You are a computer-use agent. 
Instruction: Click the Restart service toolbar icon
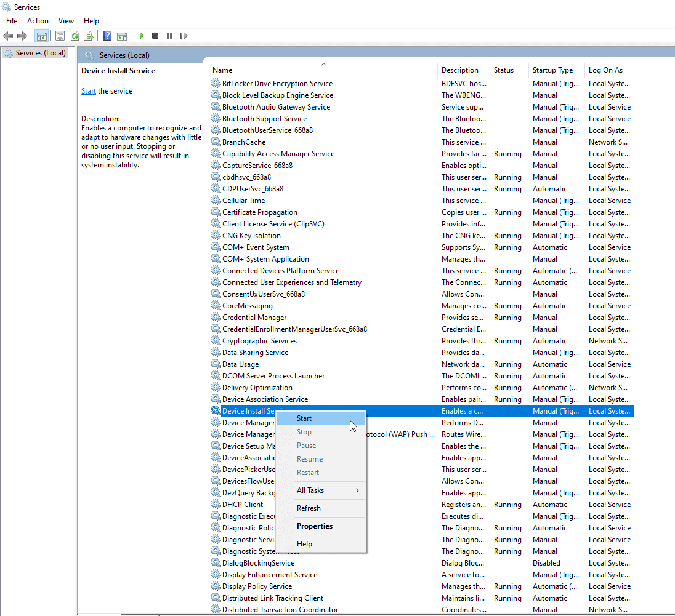click(x=184, y=35)
